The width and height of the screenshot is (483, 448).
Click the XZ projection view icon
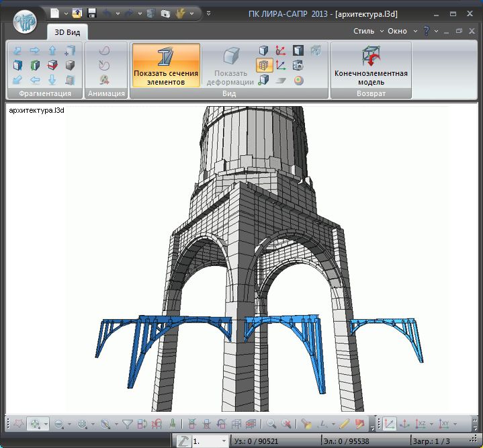[421, 424]
